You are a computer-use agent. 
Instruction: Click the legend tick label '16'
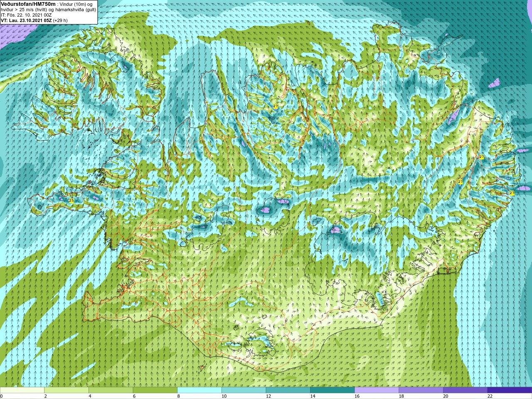pyautogui.click(x=357, y=396)
